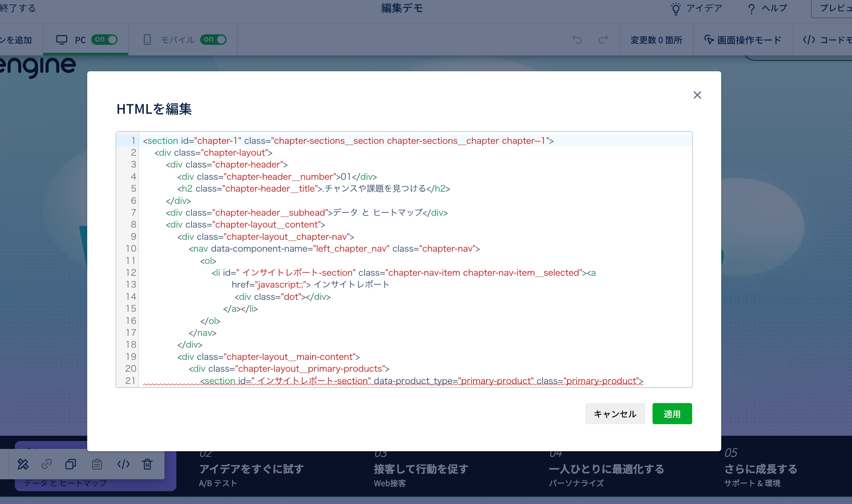Click the clipboard paste icon

[x=97, y=464]
